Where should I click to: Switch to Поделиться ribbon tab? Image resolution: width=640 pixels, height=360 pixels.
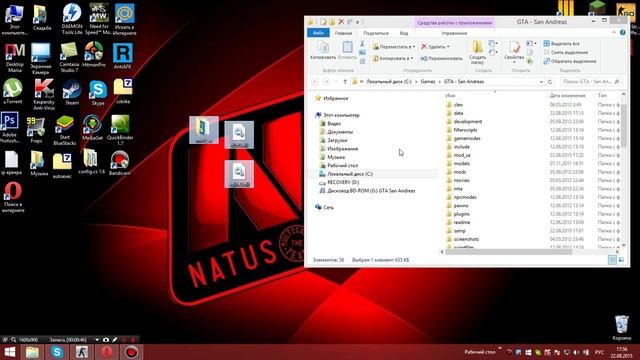376,33
